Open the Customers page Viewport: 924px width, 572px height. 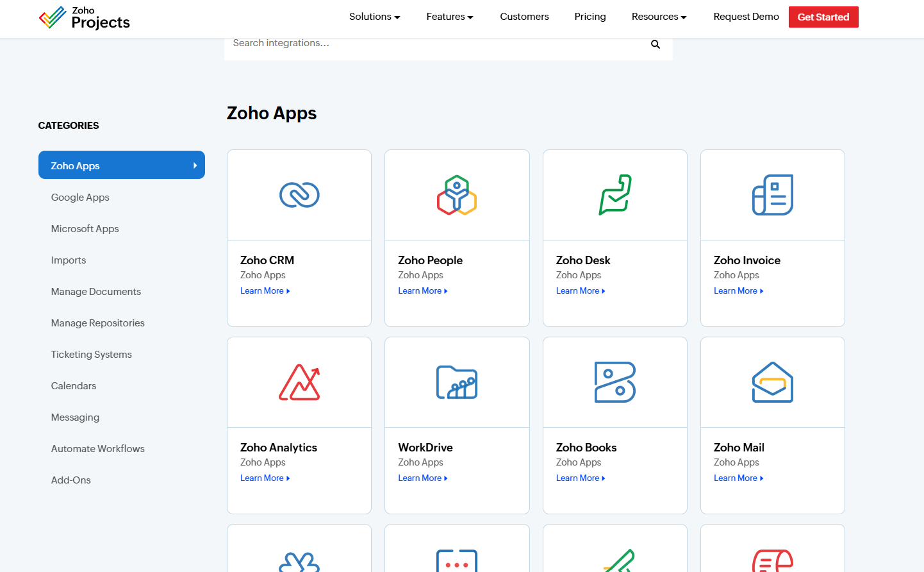pyautogui.click(x=524, y=17)
